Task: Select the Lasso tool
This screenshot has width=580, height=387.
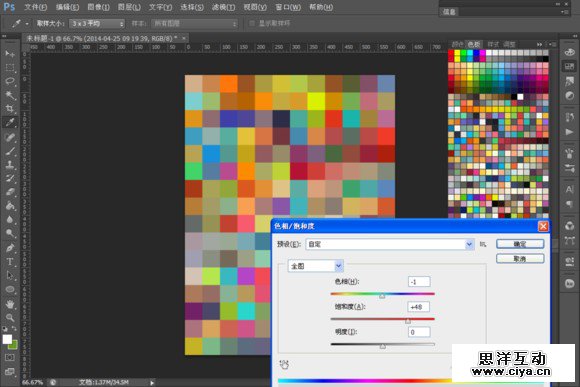Action: point(10,81)
